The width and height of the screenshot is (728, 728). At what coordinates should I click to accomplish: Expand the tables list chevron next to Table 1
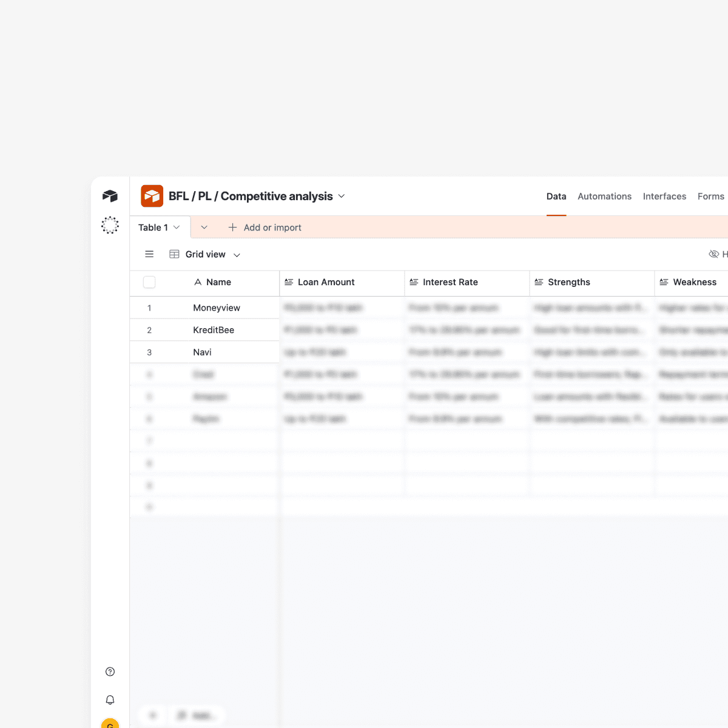[204, 227]
